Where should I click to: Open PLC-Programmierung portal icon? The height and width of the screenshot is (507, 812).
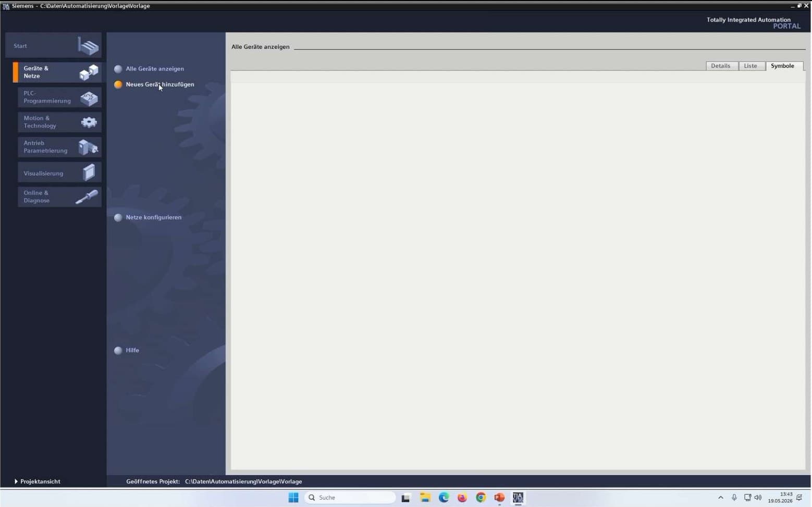pos(89,97)
